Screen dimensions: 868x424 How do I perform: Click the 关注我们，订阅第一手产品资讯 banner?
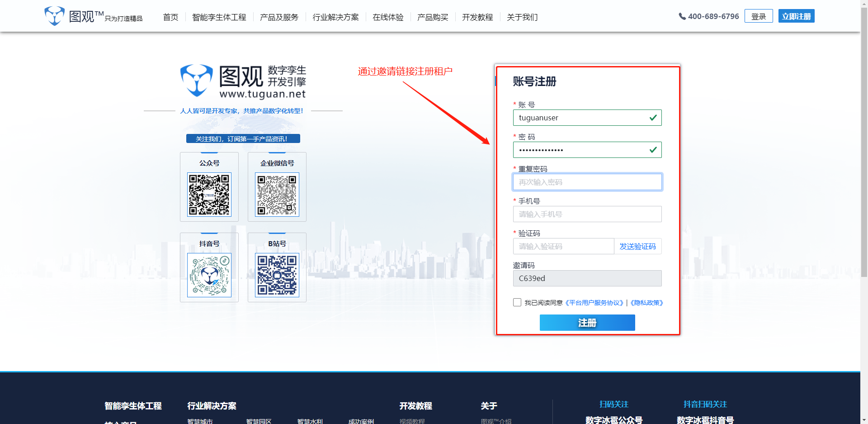(243, 138)
